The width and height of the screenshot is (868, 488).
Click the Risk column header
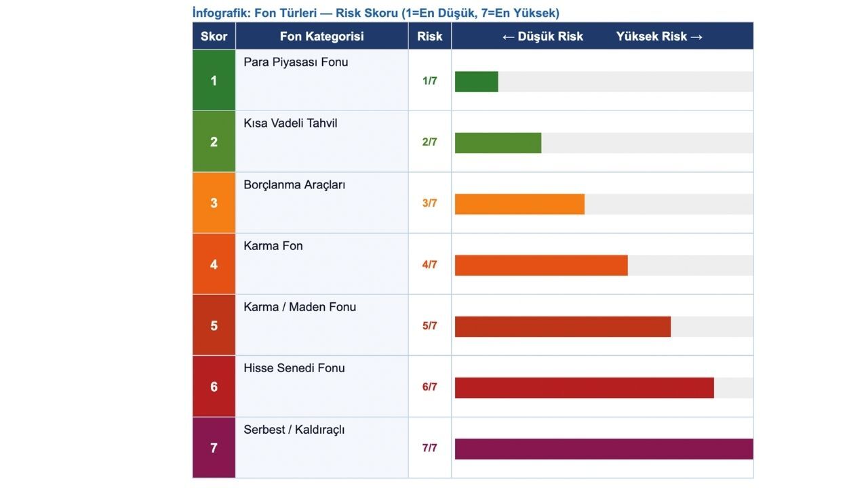(429, 37)
